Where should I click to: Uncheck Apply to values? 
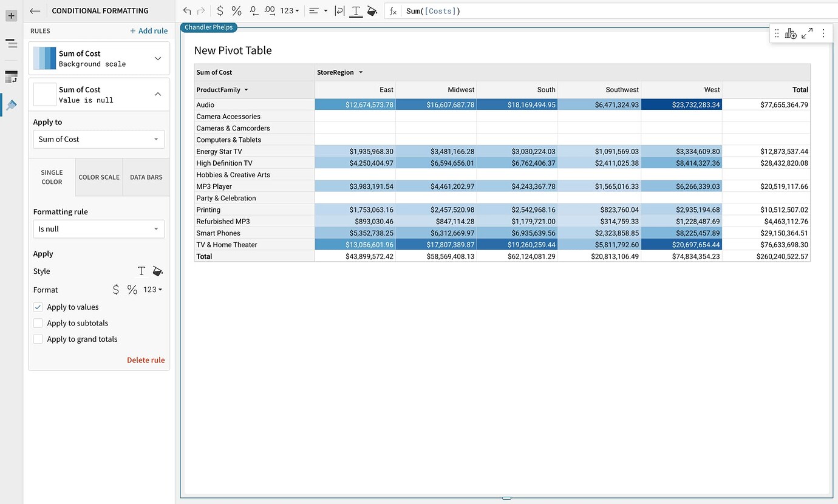tap(38, 307)
